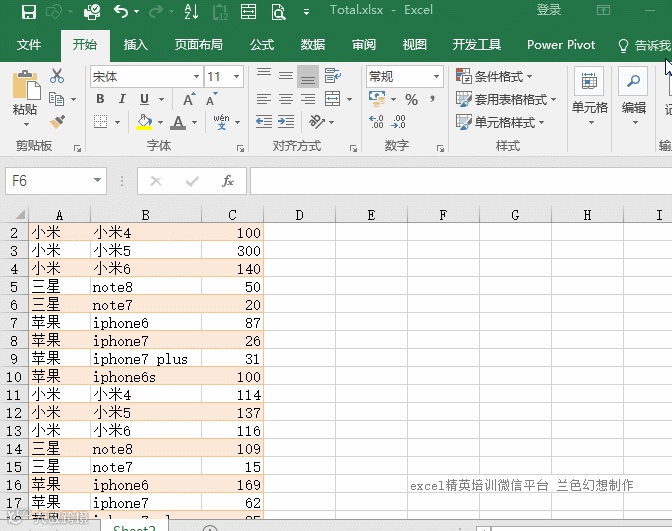672x531 pixels.
Task: Open 套用表格格式 dropdown
Action: pyautogui.click(x=506, y=99)
